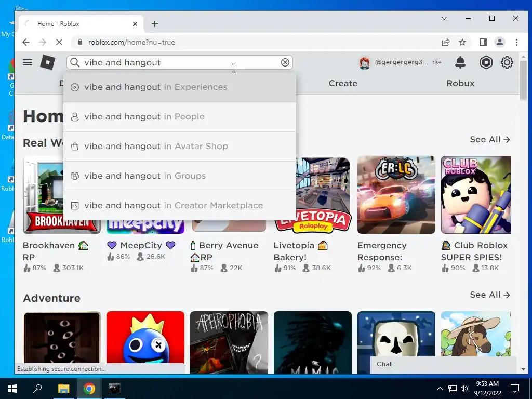
Task: Search 'vibe and hangout' in Creator Marketplace
Action: [x=180, y=205]
